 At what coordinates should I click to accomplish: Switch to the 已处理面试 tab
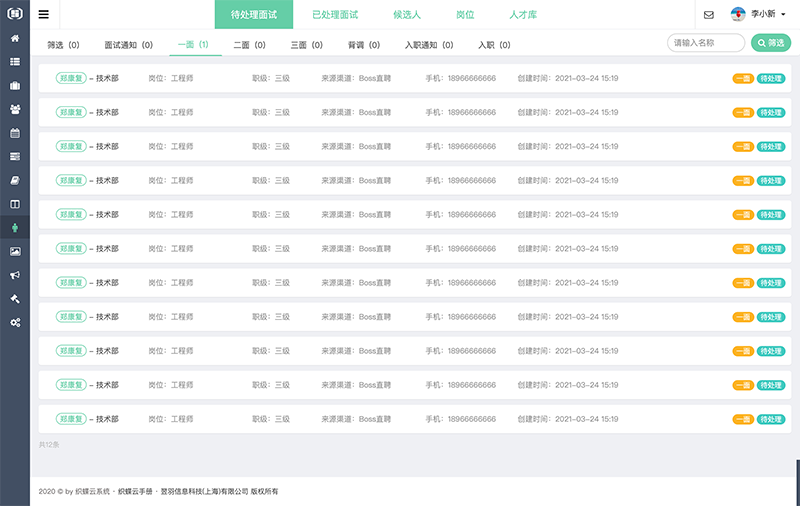click(335, 15)
